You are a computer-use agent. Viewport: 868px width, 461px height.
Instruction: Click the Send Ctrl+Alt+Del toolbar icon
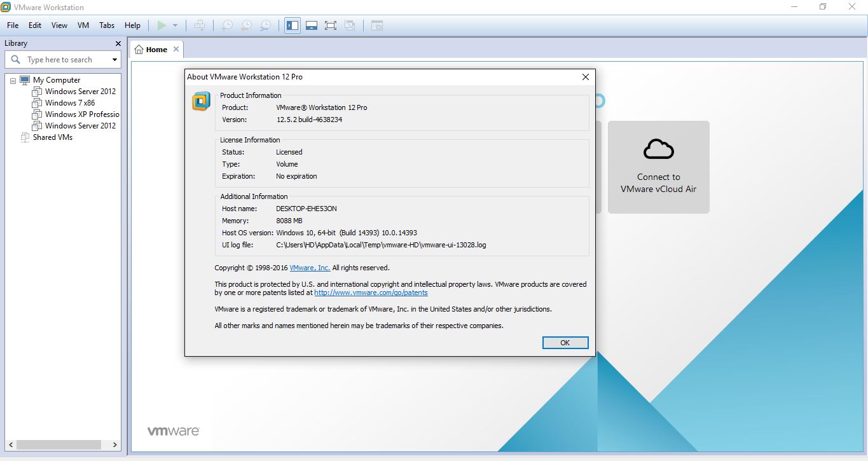coord(200,25)
